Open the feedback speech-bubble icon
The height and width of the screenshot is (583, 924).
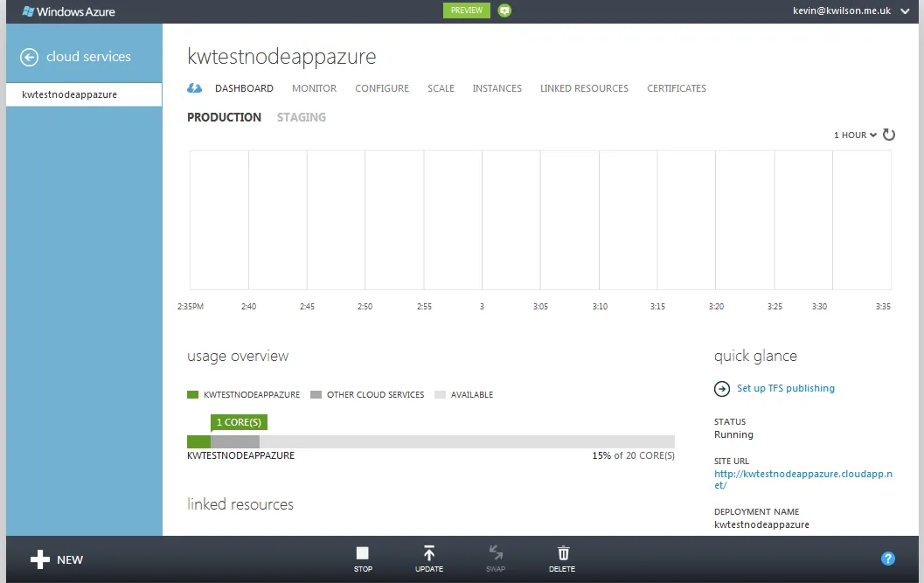503,10
